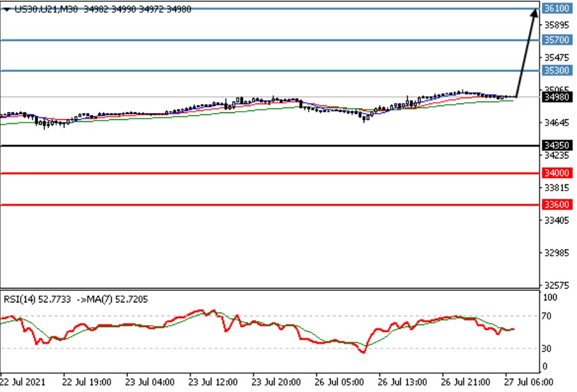Click the 27 Jul 06:00 time label
This screenshot has height=392, width=577.
click(x=528, y=382)
